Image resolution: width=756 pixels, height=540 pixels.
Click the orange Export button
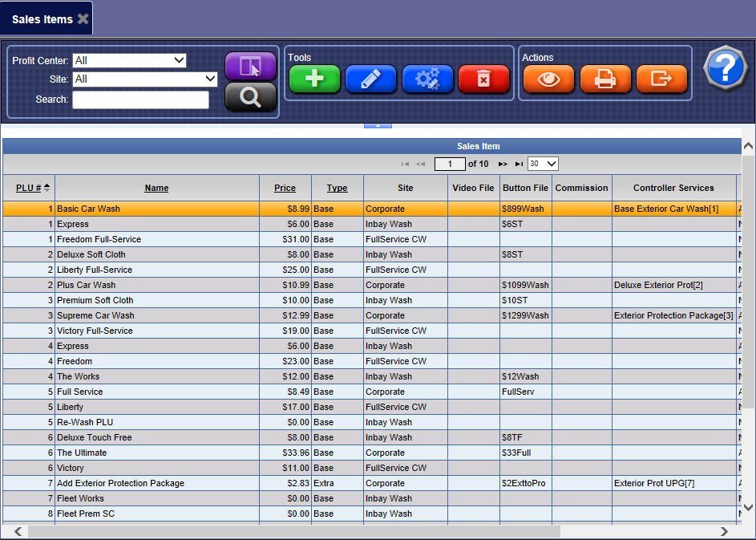click(x=661, y=79)
